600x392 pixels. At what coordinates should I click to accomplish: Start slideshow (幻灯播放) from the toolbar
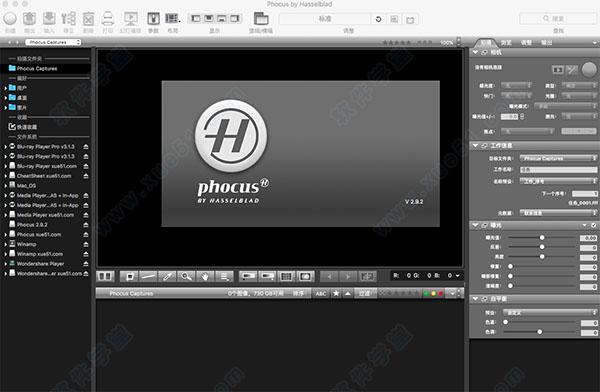click(x=131, y=18)
